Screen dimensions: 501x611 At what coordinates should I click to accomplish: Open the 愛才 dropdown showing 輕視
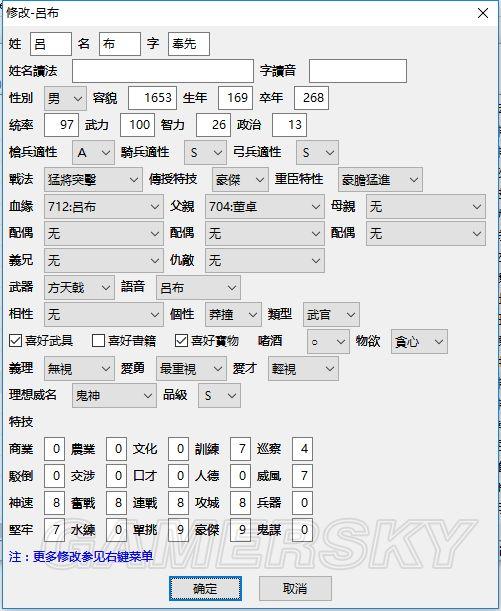[x=303, y=369]
